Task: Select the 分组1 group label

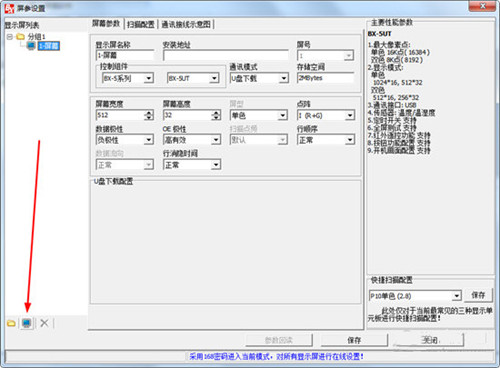Action: pyautogui.click(x=36, y=36)
